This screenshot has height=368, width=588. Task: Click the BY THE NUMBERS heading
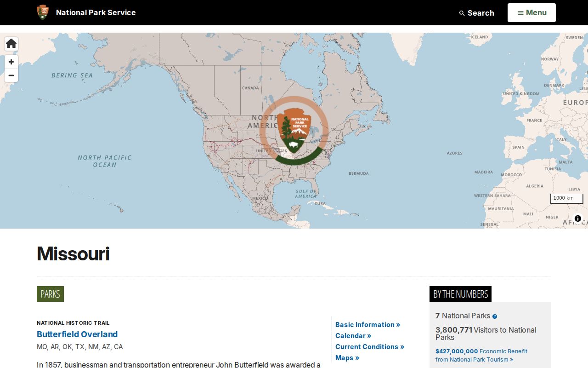460,294
